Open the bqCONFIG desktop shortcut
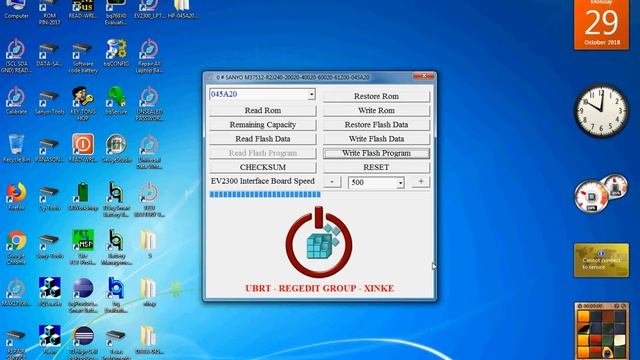 [116, 53]
